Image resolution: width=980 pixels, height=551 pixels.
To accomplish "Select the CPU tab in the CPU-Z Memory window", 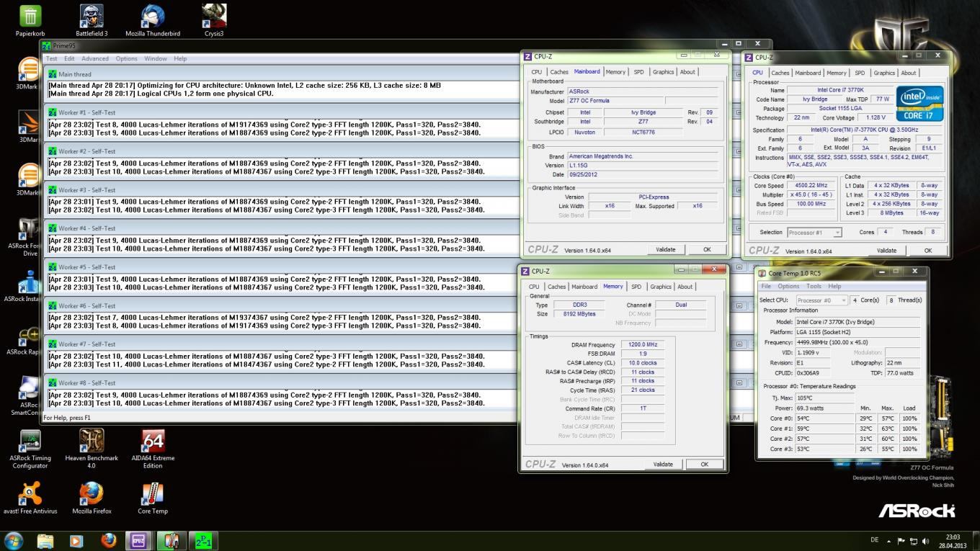I will tap(534, 287).
